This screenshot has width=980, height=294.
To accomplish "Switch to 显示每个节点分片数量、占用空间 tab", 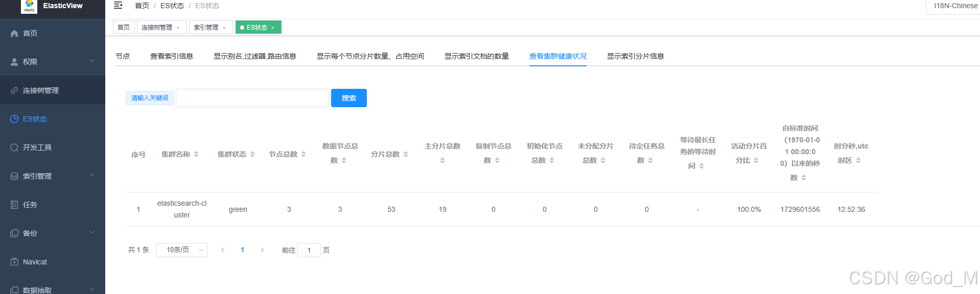I will coord(370,56).
